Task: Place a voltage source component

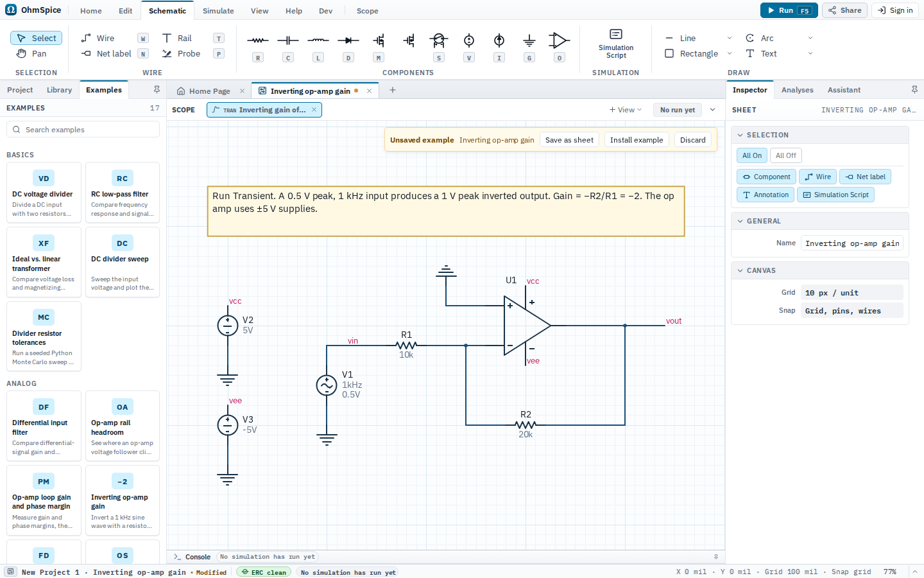Action: (469, 47)
